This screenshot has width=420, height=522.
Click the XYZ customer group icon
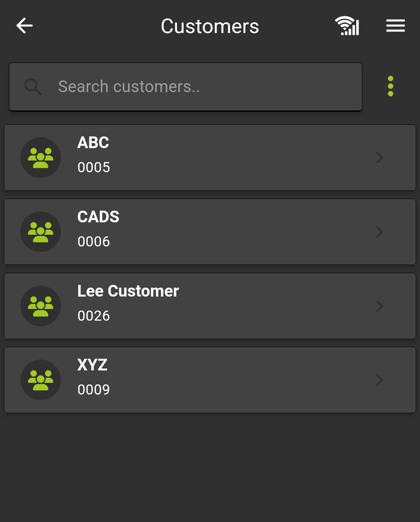[x=41, y=380]
